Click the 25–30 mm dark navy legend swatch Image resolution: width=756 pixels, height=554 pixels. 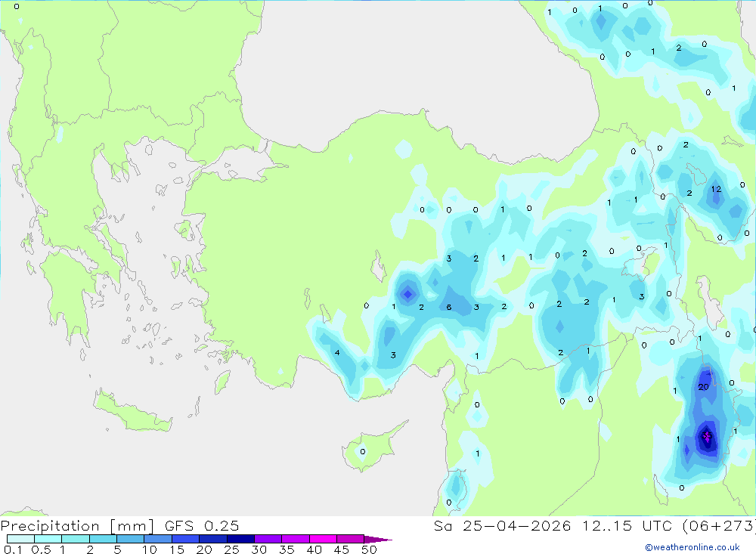[240, 539]
